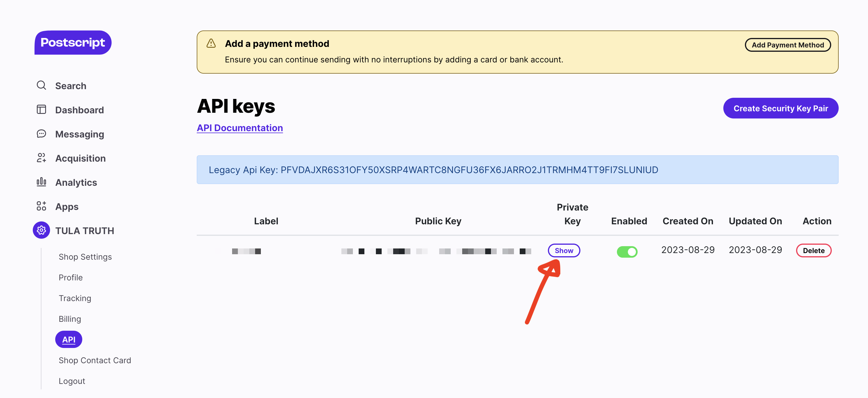Delete the API key pair
The width and height of the screenshot is (868, 398).
coord(813,250)
